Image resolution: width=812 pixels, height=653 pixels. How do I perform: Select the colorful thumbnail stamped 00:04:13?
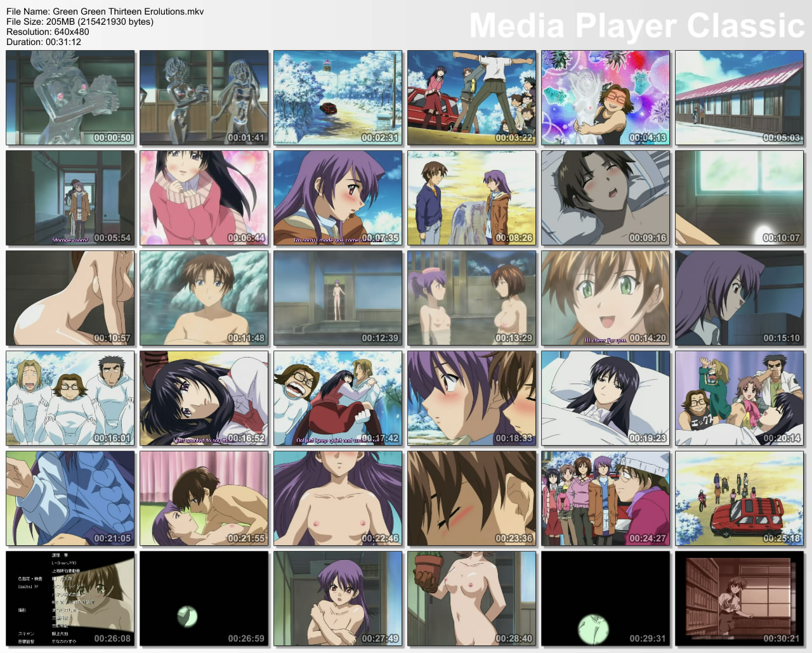click(606, 98)
